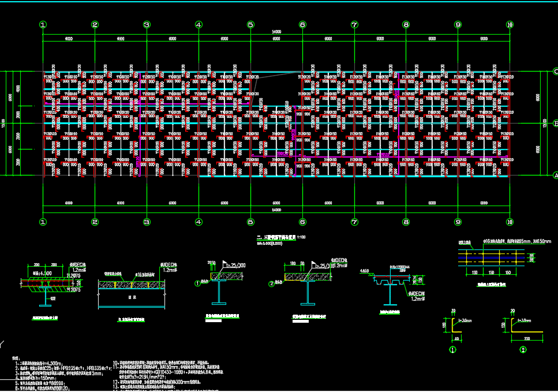Select grid axis bubble 8 above the plan

406,25
